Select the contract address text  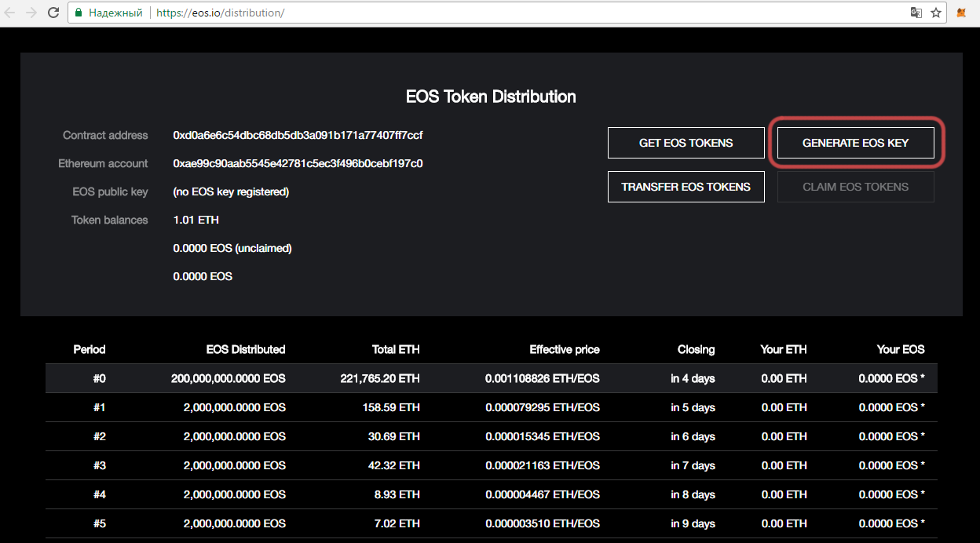coord(298,135)
